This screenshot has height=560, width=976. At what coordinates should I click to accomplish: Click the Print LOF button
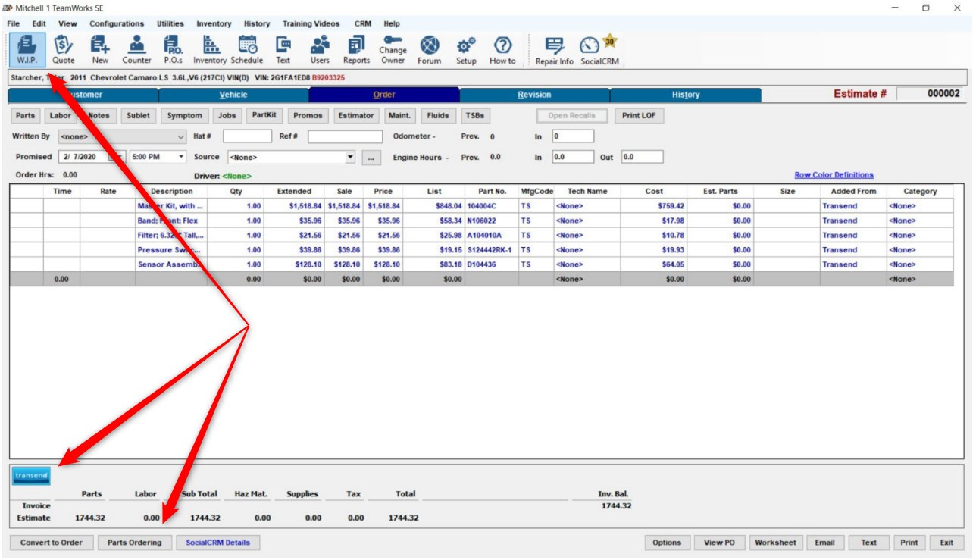click(639, 116)
